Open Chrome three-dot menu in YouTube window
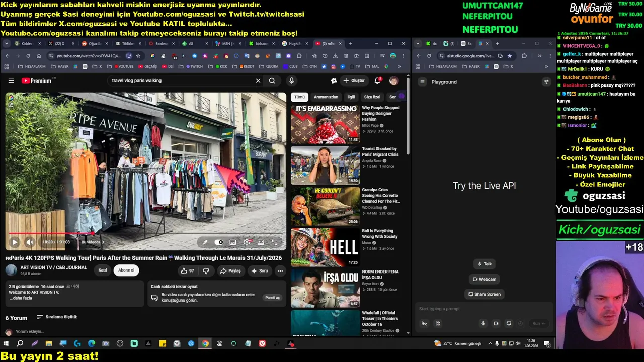Screen dimensions: 644x362 (x=403, y=56)
